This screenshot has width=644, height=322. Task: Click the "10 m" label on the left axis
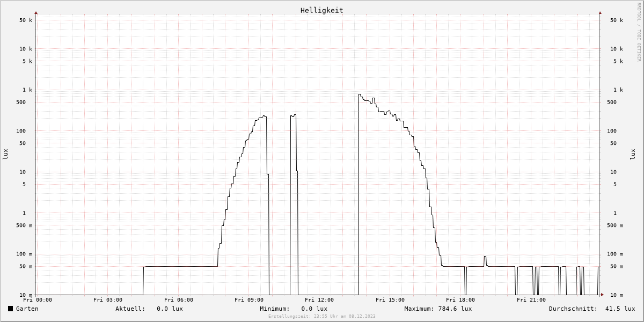coord(26,295)
